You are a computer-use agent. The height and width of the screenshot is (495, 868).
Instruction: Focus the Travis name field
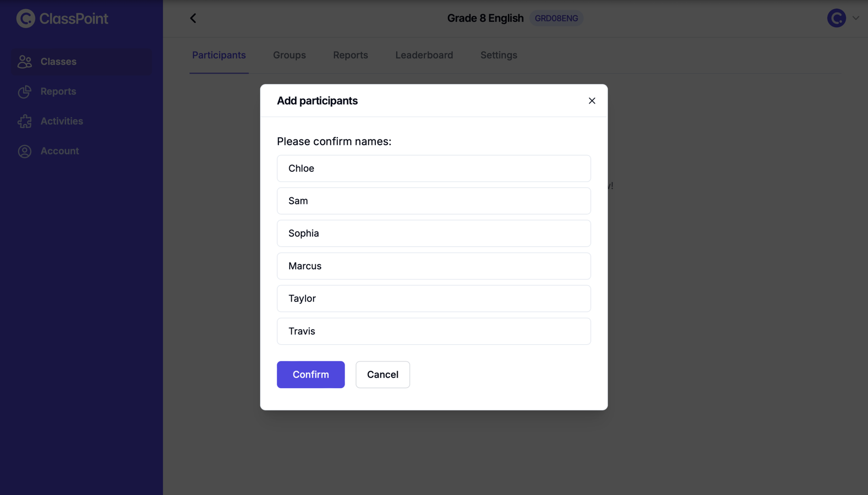coord(433,331)
